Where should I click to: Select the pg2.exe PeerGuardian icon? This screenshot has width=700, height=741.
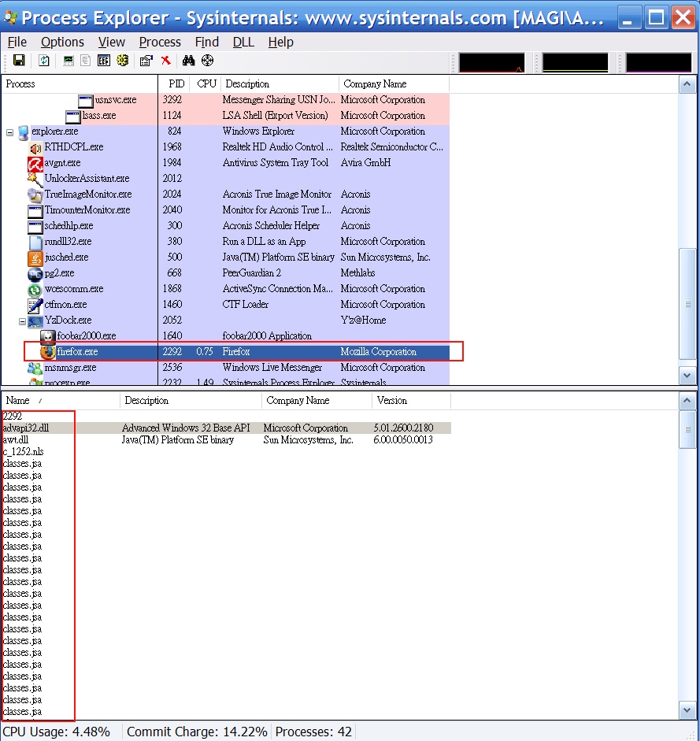pyautogui.click(x=35, y=273)
